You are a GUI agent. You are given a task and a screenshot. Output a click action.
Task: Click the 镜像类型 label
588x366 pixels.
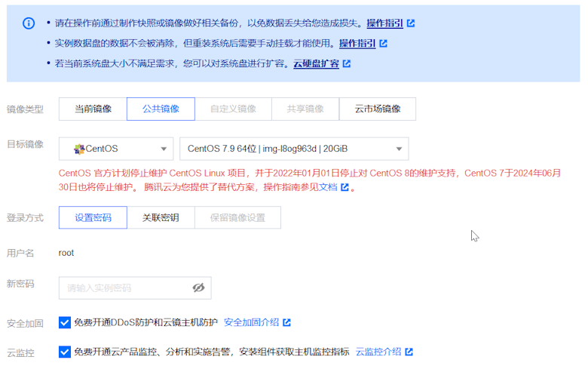[25, 109]
